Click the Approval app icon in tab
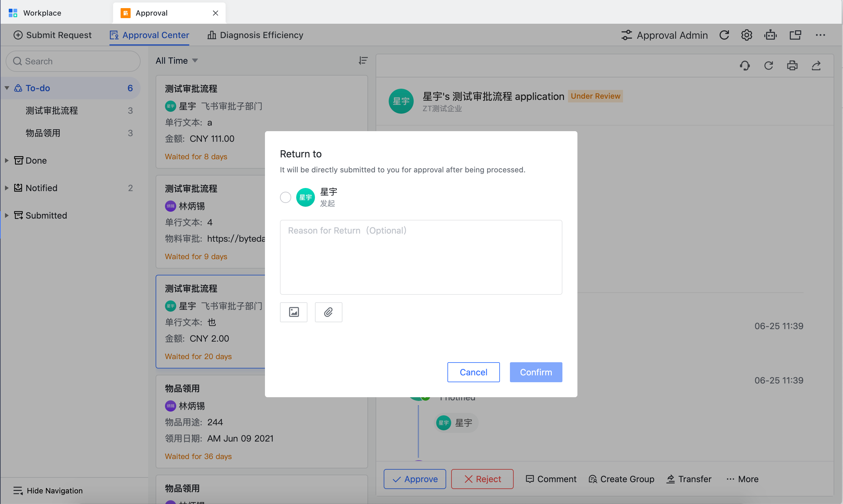The width and height of the screenshot is (843, 504). [125, 13]
